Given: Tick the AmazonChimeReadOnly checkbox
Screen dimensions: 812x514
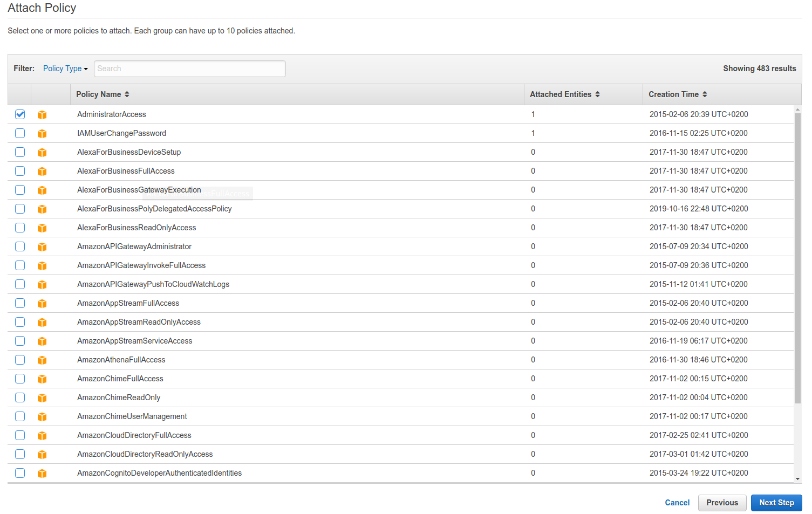Looking at the screenshot, I should pyautogui.click(x=20, y=398).
